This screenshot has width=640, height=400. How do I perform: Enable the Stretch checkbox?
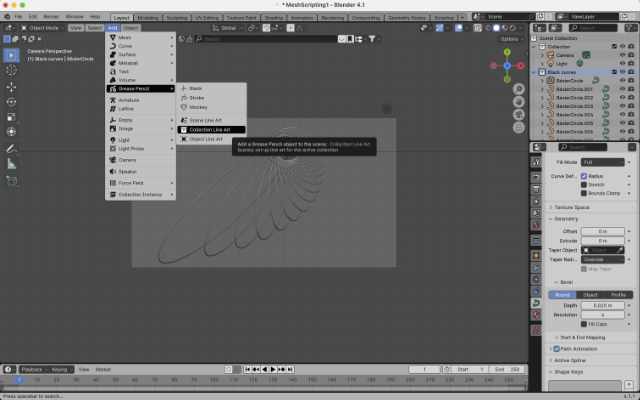[584, 184]
